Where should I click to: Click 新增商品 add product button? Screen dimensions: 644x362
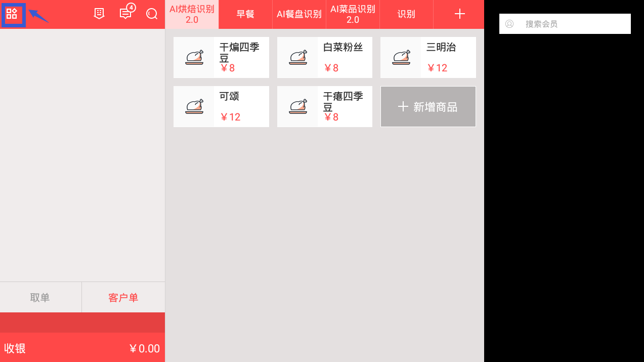[428, 107]
